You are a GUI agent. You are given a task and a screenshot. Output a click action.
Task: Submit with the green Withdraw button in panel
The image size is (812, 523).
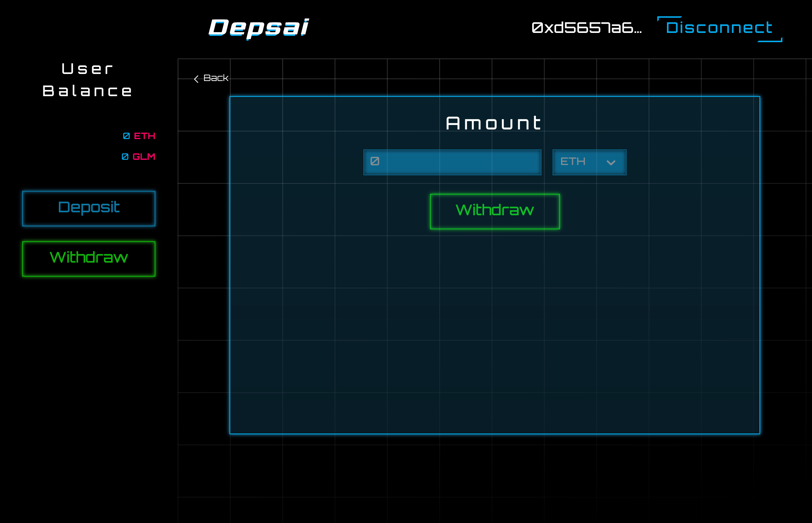click(494, 211)
